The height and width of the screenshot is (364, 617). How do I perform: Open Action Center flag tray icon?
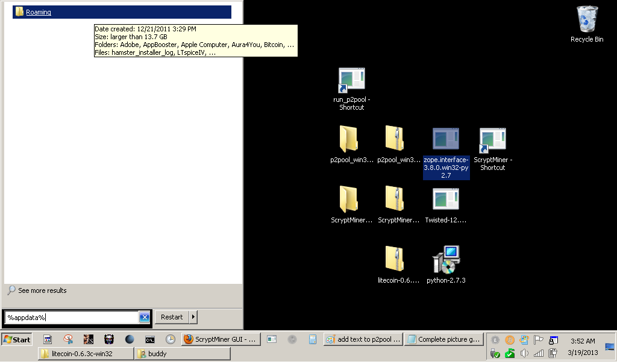pos(539,340)
